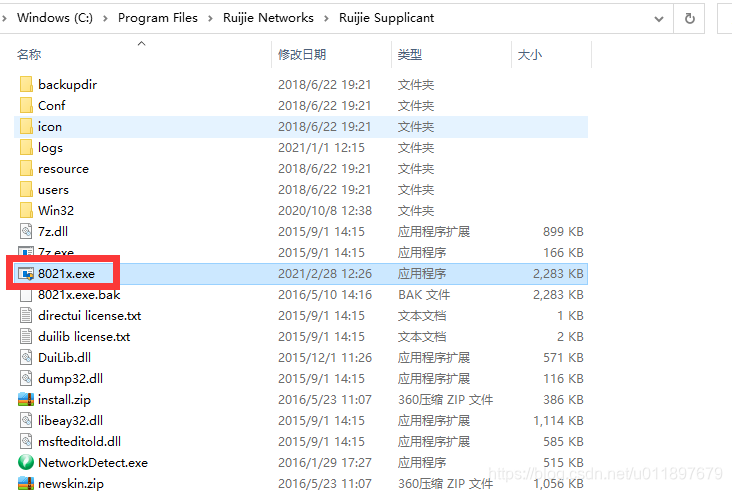
Task: Refresh the current folder view
Action: 690,19
